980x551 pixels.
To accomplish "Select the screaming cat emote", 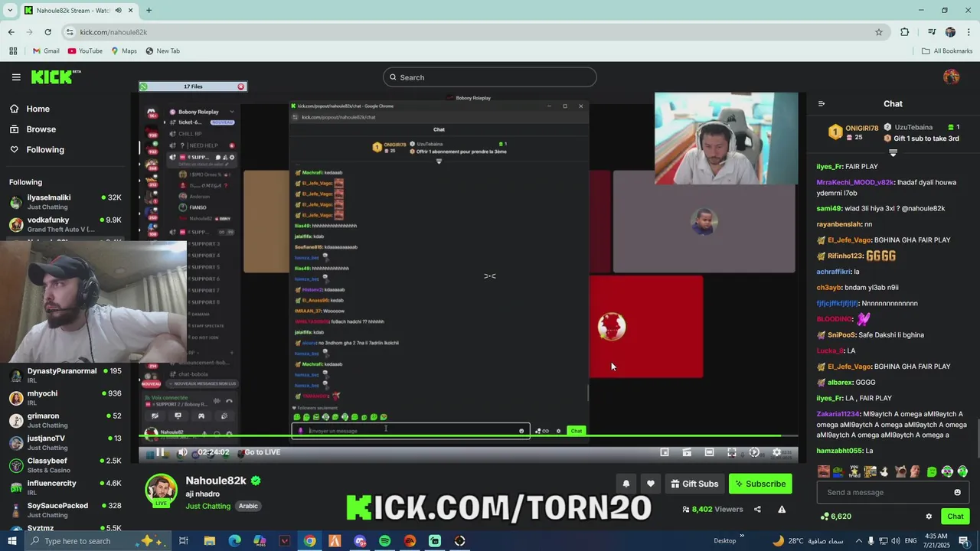I will pos(900,471).
